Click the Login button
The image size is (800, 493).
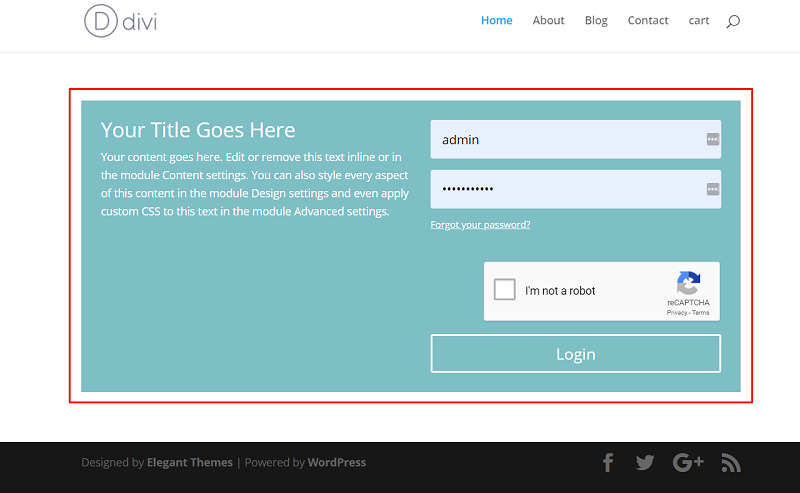pos(576,354)
